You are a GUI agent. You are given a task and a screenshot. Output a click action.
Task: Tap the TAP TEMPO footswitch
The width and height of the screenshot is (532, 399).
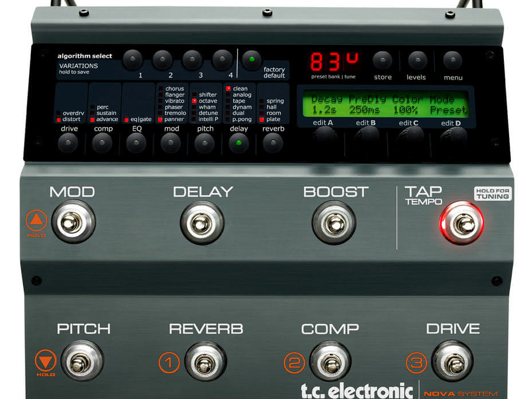pyautogui.click(x=462, y=223)
